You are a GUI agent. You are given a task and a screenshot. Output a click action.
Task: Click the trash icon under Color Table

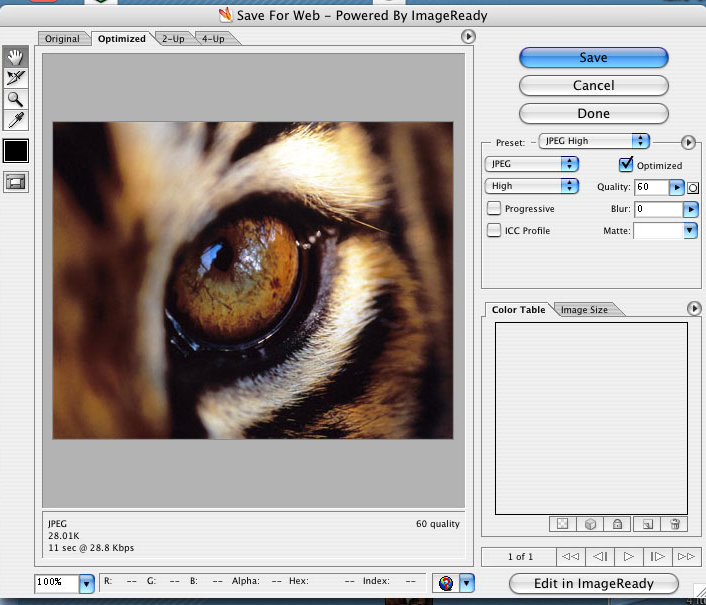(x=675, y=523)
